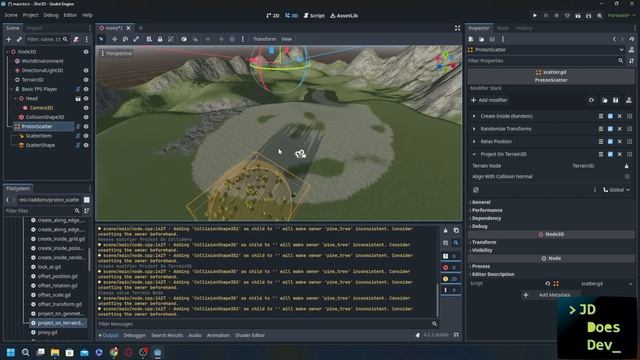Toggle visibility of Camera3D node
Screen dimensions: 640x360
86,108
